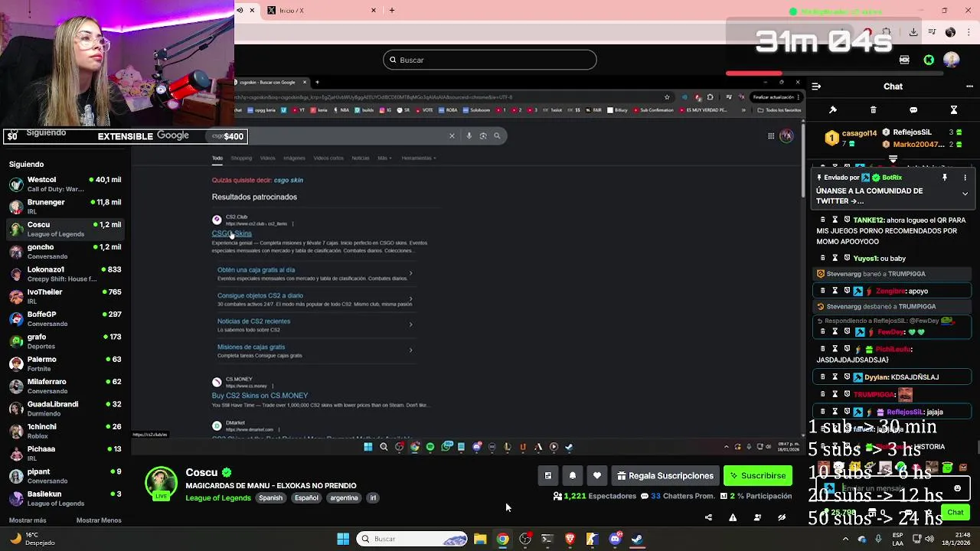The height and width of the screenshot is (551, 980).
Task: Expand the gift leaderboard below casagol14
Action: tap(893, 158)
